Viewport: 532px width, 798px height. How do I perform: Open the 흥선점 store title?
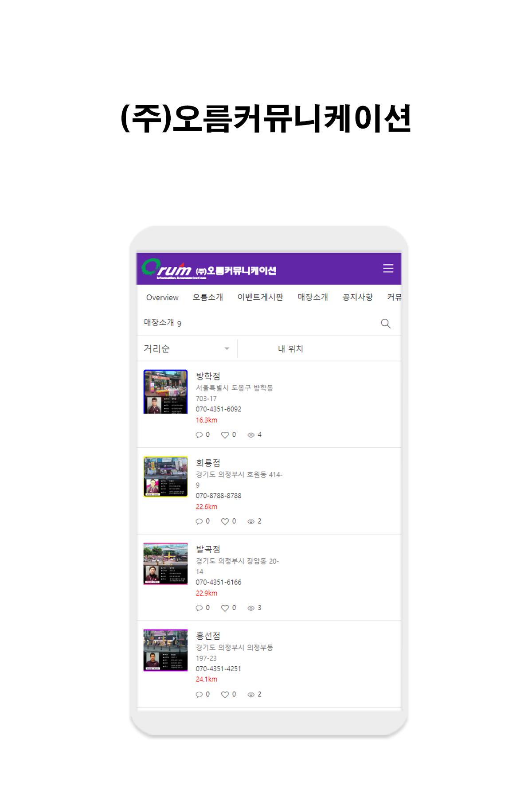coord(208,635)
